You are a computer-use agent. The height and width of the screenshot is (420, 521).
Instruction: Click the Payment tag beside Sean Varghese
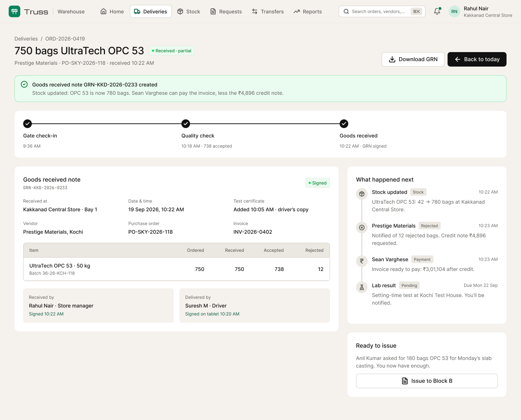(x=422, y=259)
